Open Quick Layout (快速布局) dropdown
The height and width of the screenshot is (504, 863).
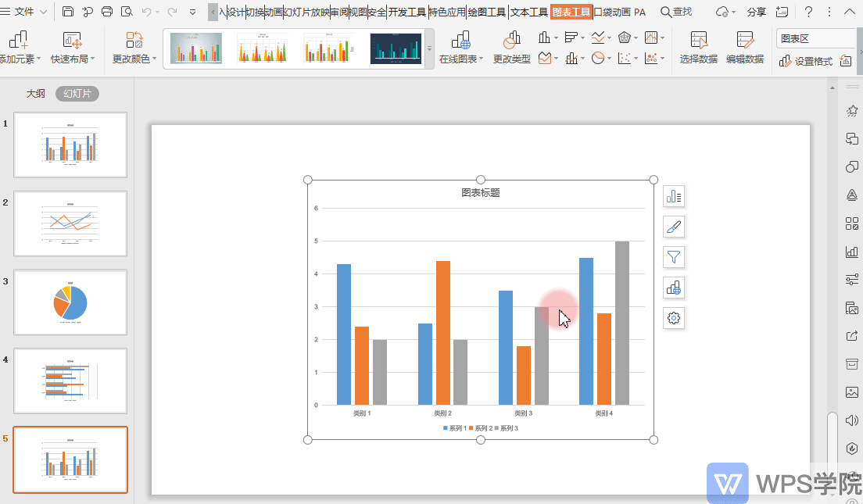(x=72, y=48)
